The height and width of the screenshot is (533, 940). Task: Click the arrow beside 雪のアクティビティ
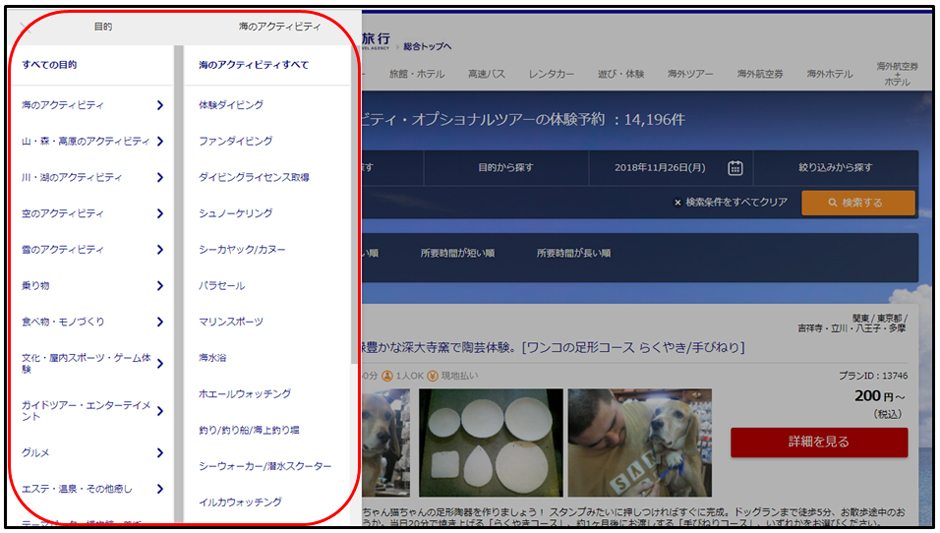[160, 249]
